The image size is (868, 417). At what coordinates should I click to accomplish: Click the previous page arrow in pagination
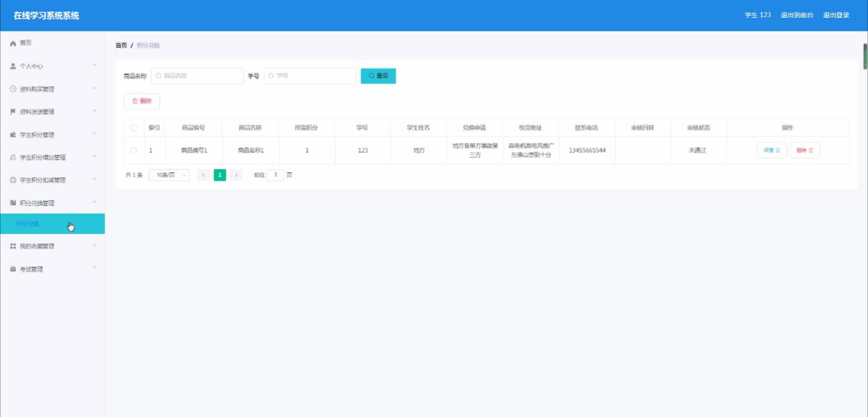(x=204, y=175)
